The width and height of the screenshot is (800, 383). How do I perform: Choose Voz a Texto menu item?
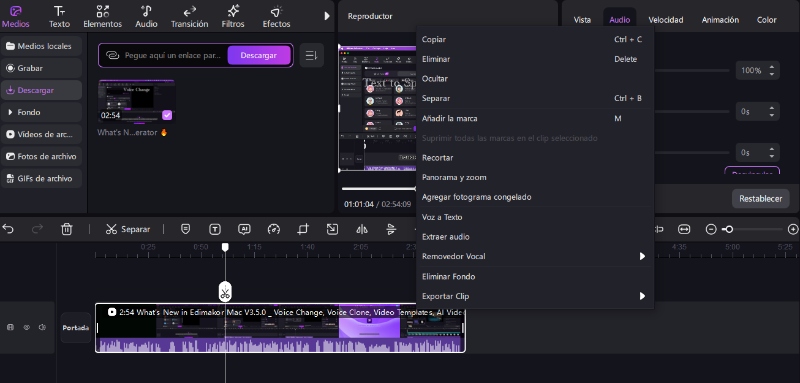[x=535, y=217]
